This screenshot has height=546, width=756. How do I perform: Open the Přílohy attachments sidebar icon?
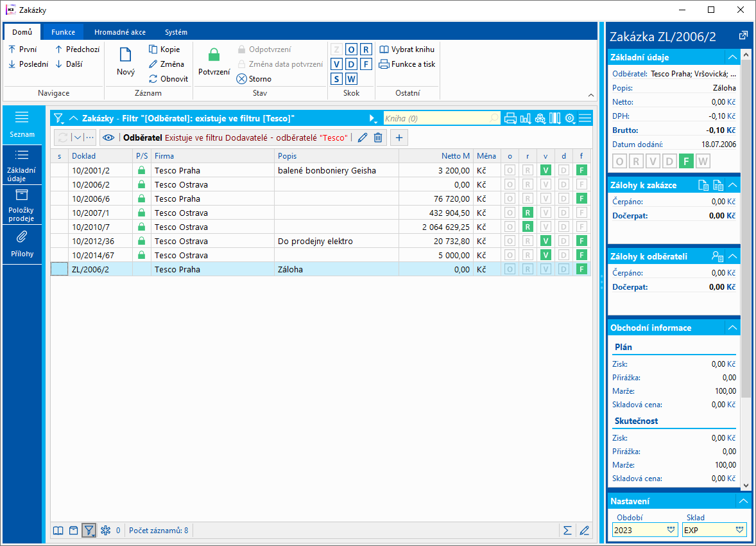click(22, 238)
